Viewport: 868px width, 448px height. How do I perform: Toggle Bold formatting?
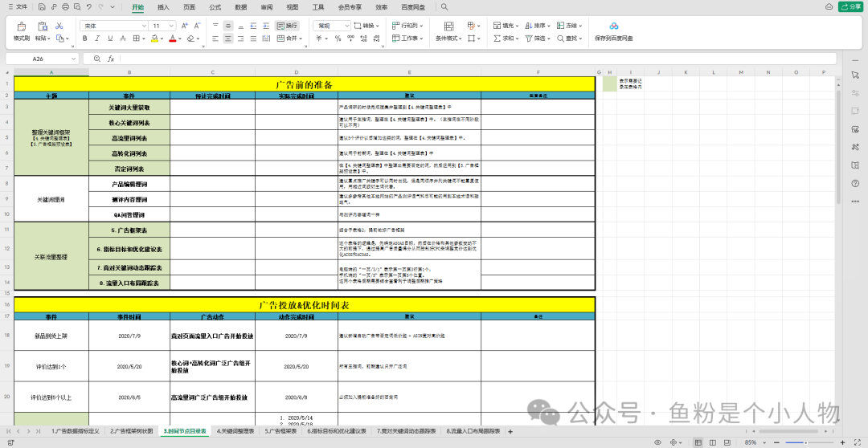click(84, 39)
